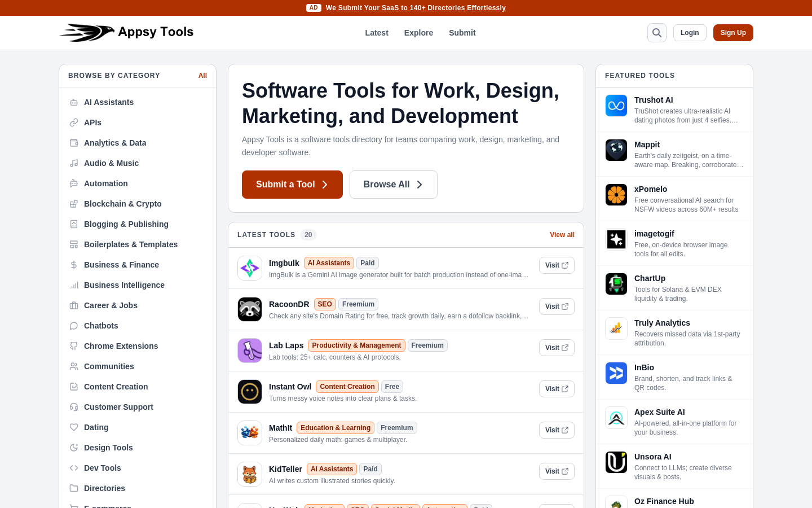Visit MathIt via its Visit button

pos(557,430)
